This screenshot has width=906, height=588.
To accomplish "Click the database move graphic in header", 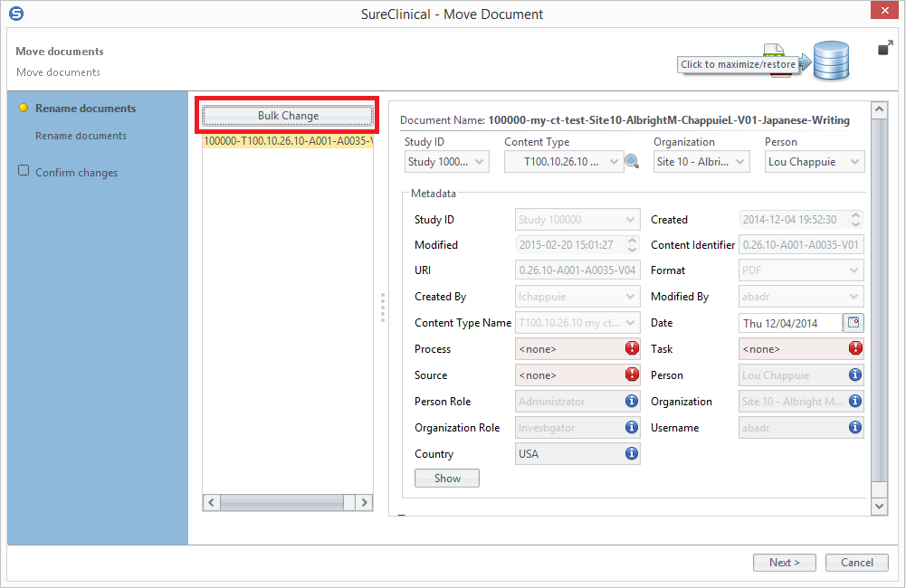I will click(831, 60).
